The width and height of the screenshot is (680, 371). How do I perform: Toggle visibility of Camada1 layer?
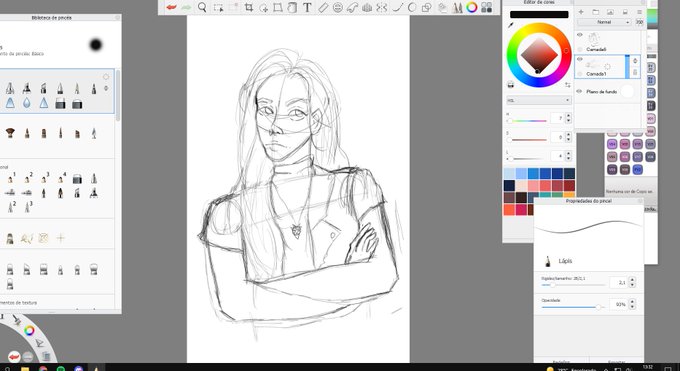coord(580,59)
